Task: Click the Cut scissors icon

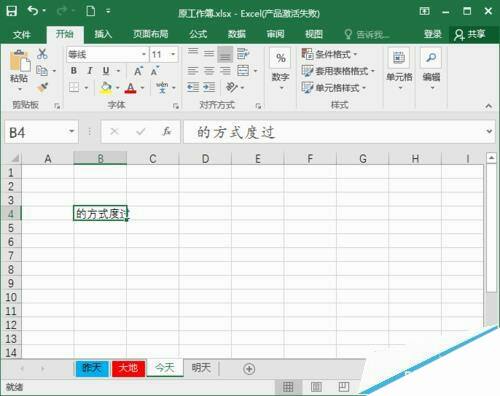Action: tap(42, 53)
